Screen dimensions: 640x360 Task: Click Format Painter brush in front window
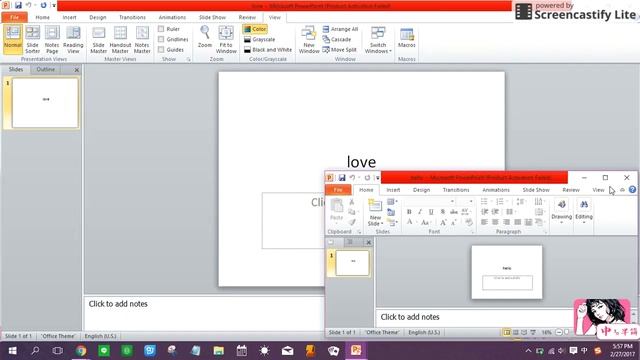coord(351,222)
